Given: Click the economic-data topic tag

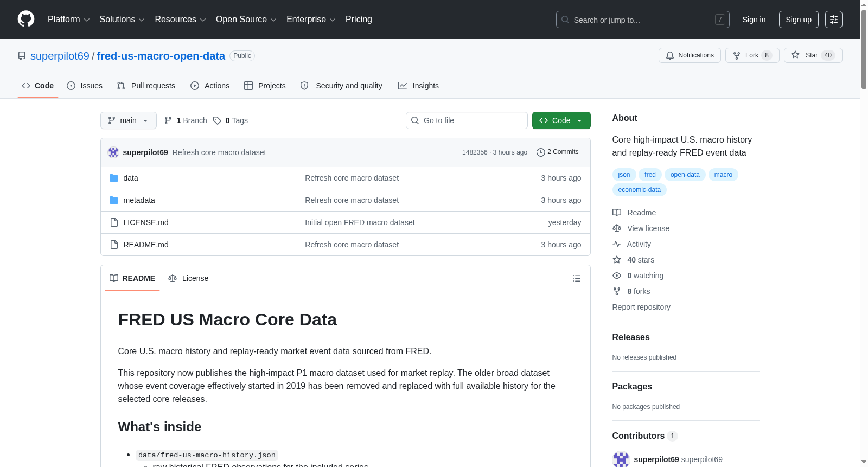Looking at the screenshot, I should pyautogui.click(x=640, y=190).
